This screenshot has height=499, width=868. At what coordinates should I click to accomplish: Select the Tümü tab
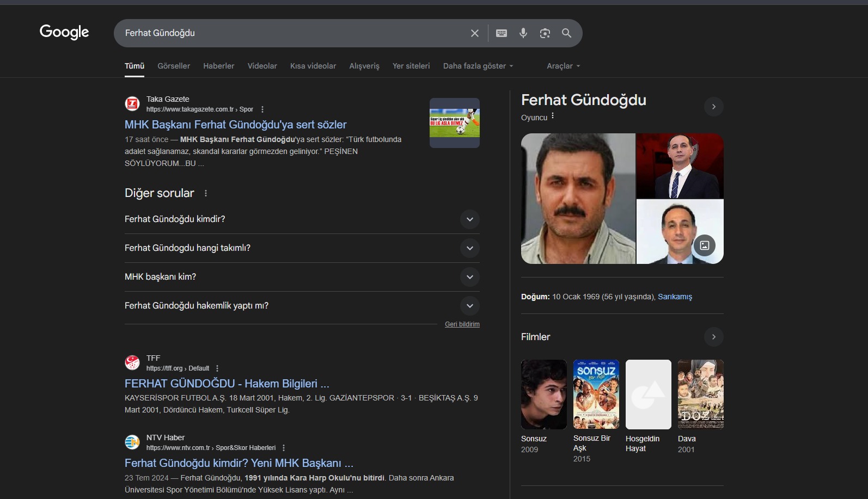tap(135, 66)
